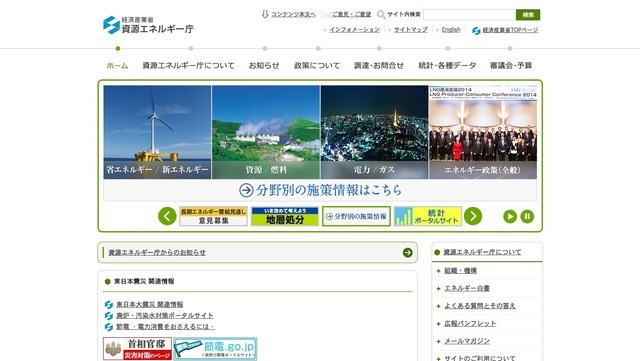Click the envelope icon beside ご意見・ご要望
Image resolution: width=640 pixels, height=361 pixels.
326,15
